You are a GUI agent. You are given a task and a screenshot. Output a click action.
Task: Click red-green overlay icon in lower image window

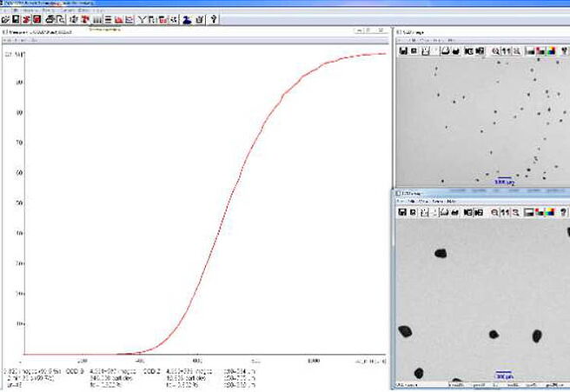tap(540, 212)
